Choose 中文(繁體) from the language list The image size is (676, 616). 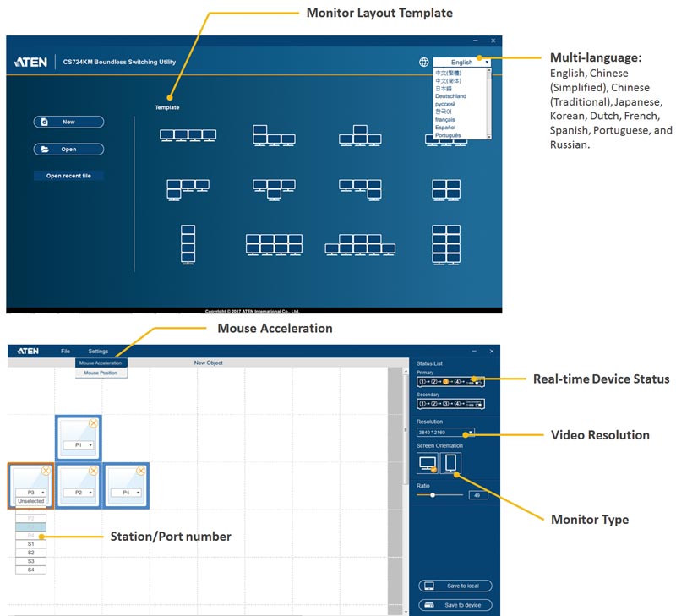coord(449,73)
